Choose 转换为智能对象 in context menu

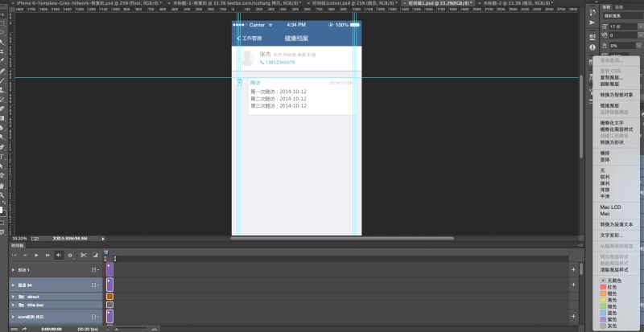617,94
